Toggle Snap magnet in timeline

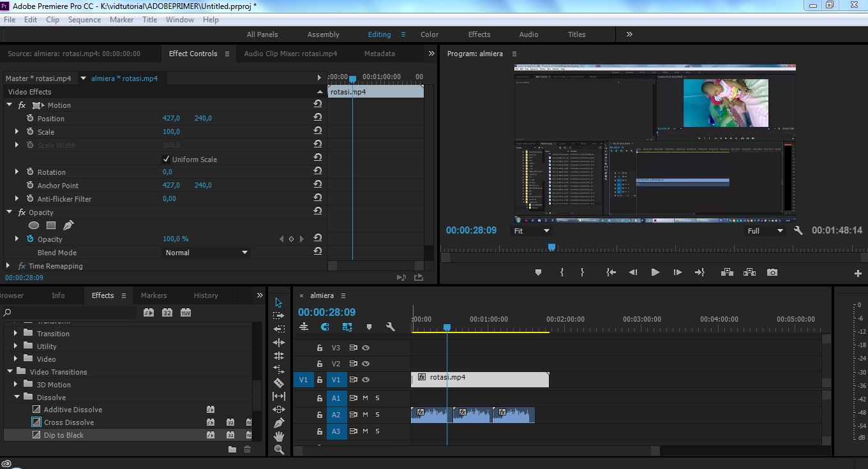(x=325, y=327)
